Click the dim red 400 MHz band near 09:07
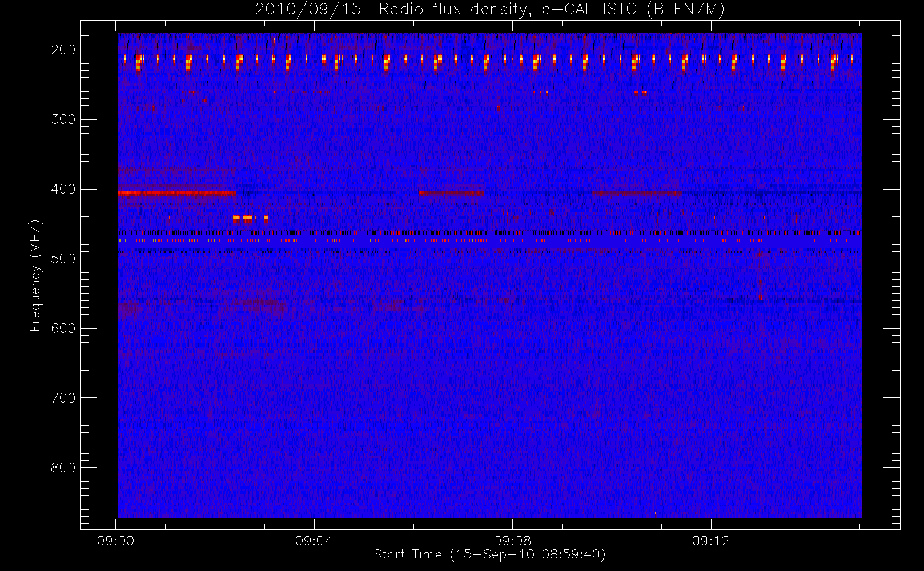Screen dimensions: 924x571 pos(451,193)
